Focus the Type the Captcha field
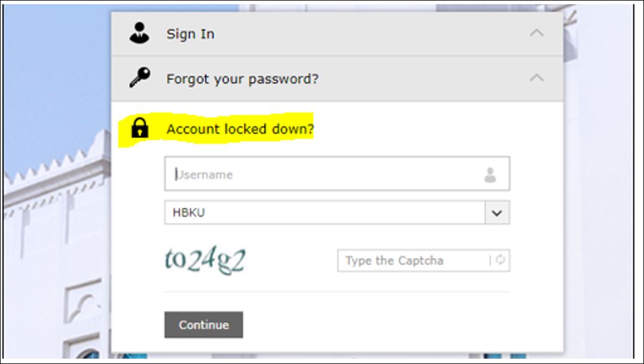The image size is (644, 364). pyautogui.click(x=423, y=261)
